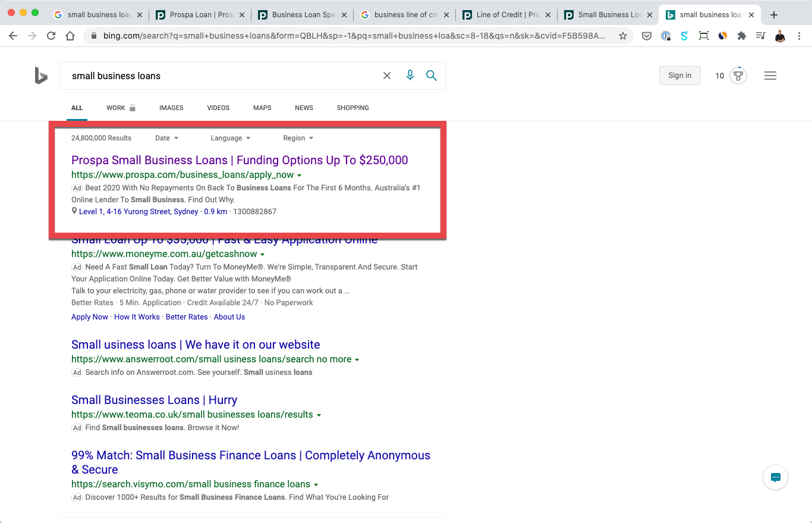Click the Better Rates sitelink
812x523 pixels.
pyautogui.click(x=187, y=317)
